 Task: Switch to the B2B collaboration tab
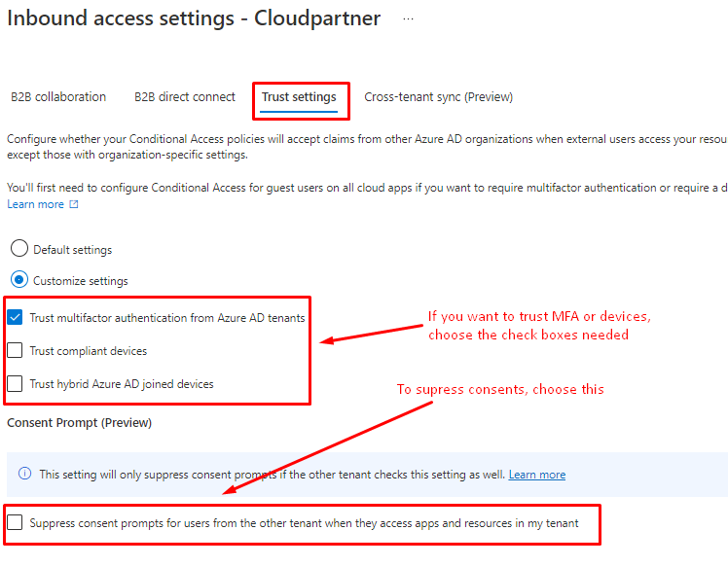[58, 97]
